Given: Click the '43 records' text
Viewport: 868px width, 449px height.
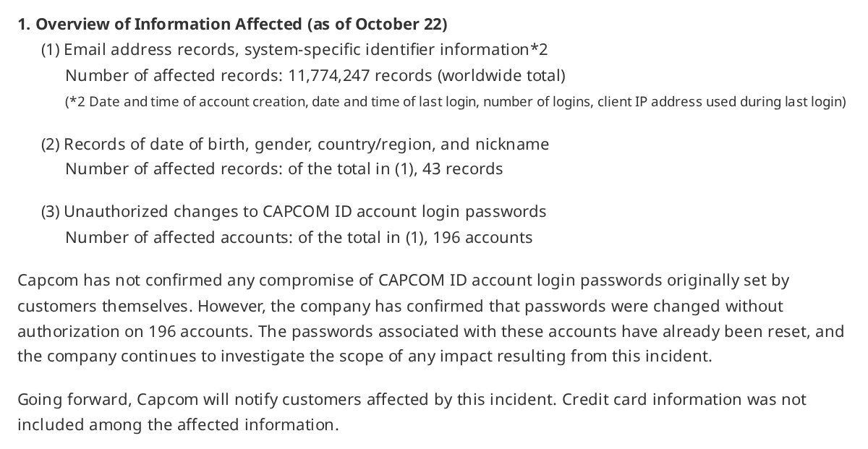Looking at the screenshot, I should [462, 169].
